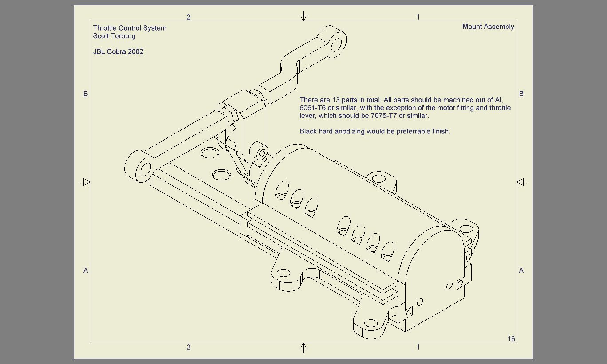Click the bottom border zone label '1'
Viewport: 607px width, 364px height.
pyautogui.click(x=418, y=347)
